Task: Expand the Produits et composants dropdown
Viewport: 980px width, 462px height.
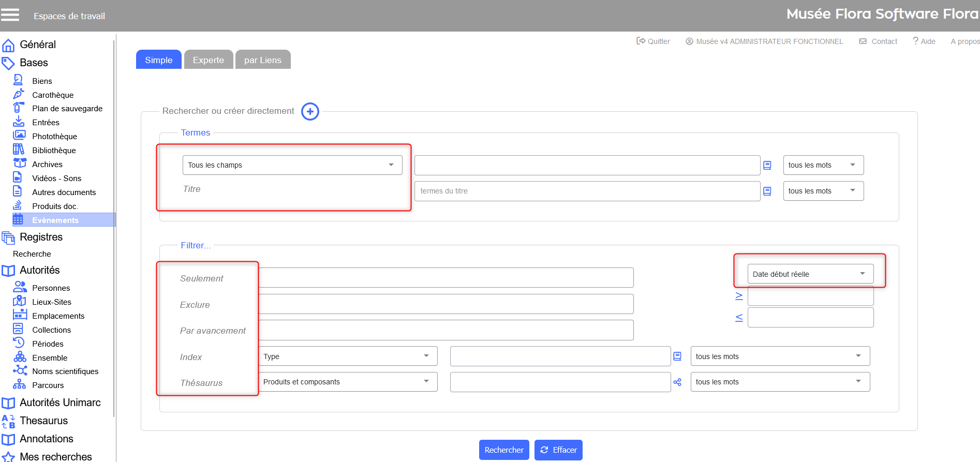Action: (347, 382)
